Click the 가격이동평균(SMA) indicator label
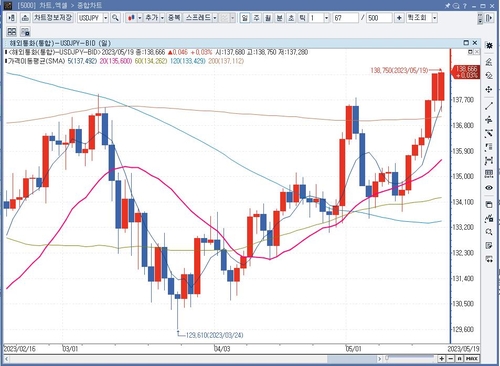Screen dimensions: 500x366 click(x=37, y=61)
